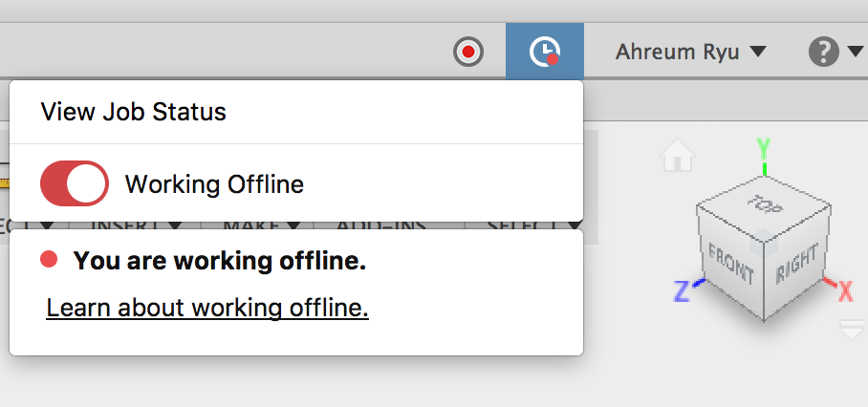
Task: Choose View Job Status menu item
Action: coord(134,112)
